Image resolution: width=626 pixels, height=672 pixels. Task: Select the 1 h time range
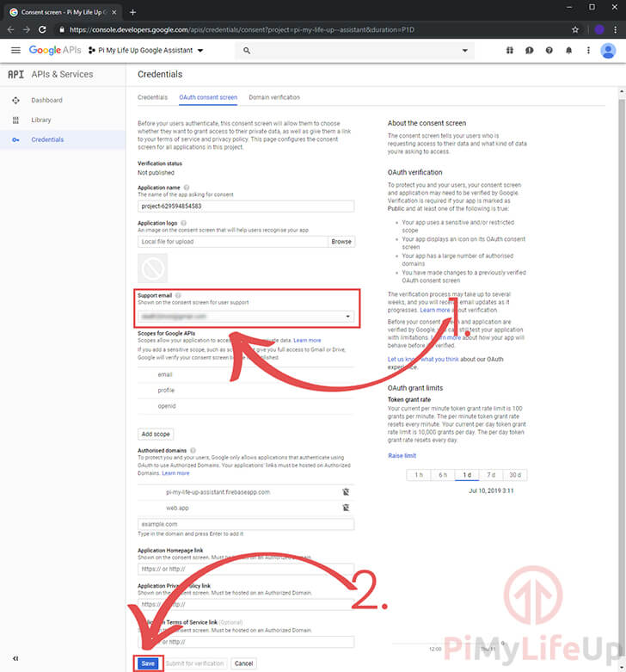tap(418, 475)
